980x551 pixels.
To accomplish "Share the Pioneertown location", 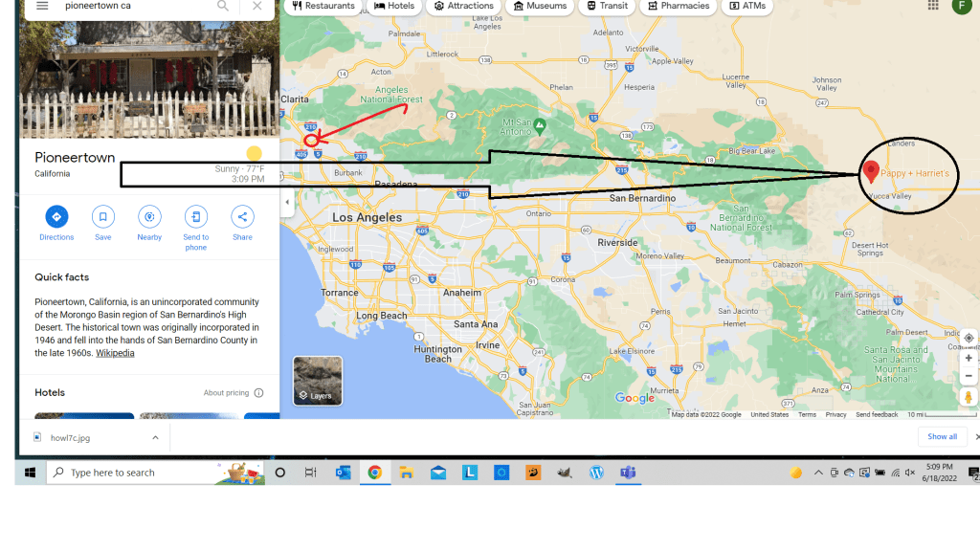I will 242,217.
